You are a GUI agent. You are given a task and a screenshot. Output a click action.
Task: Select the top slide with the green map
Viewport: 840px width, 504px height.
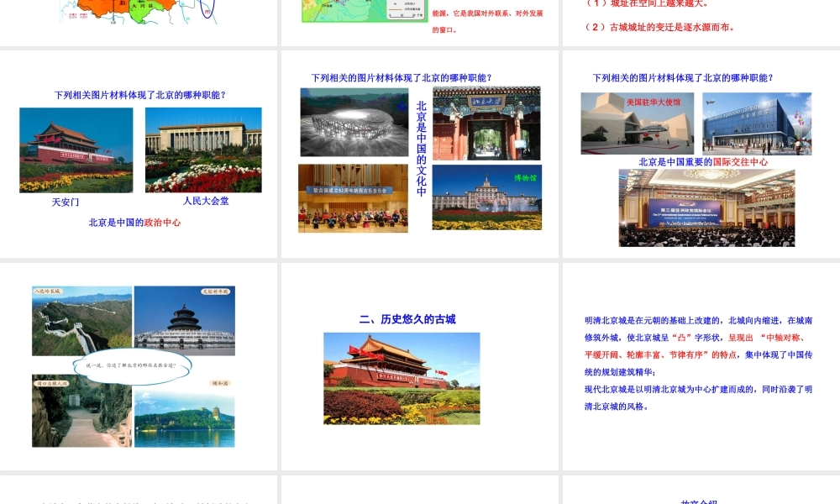pyautogui.click(x=419, y=23)
